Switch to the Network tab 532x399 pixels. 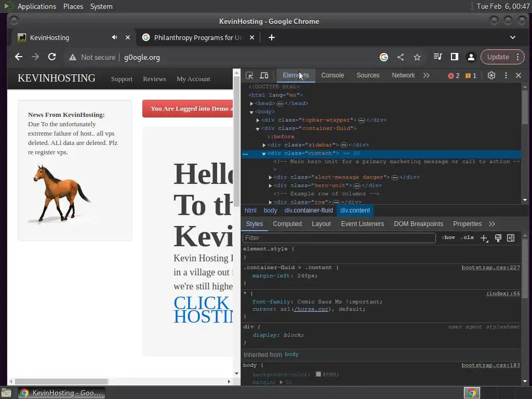[403, 75]
